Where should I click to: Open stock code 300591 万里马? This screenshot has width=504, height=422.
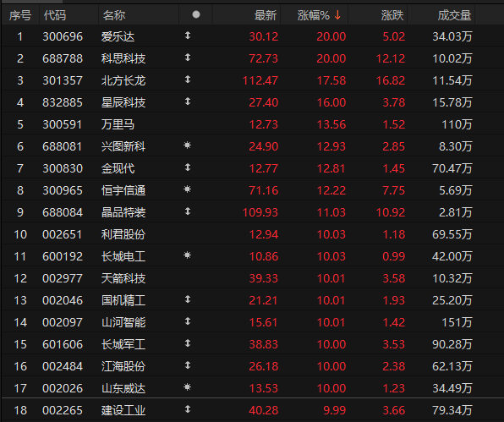[63, 124]
